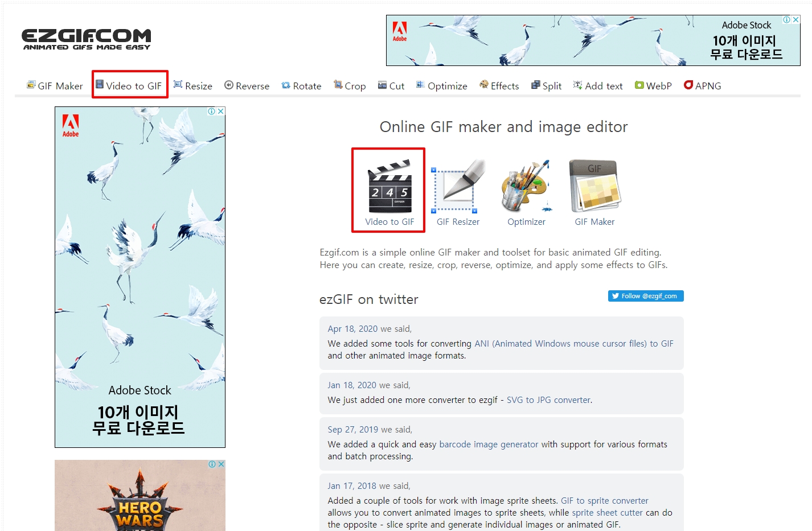Screen dimensions: 812x531
Task: Click the Split tool icon
Action: [x=535, y=85]
